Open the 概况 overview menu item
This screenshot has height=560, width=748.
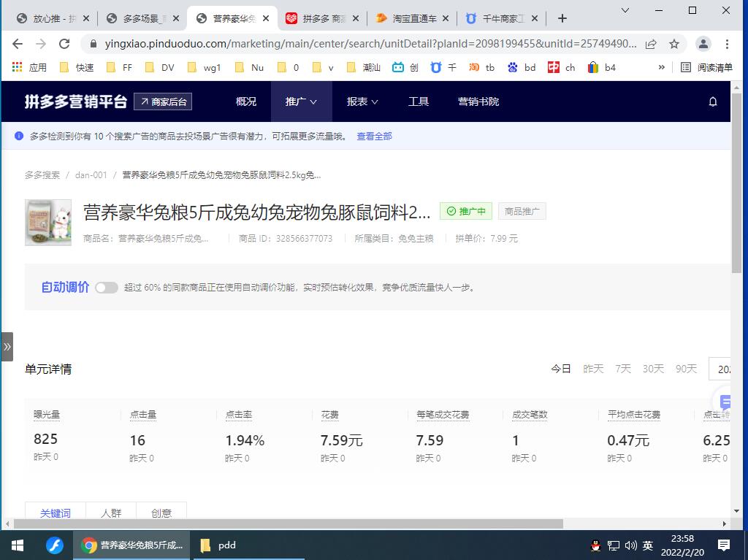(246, 101)
